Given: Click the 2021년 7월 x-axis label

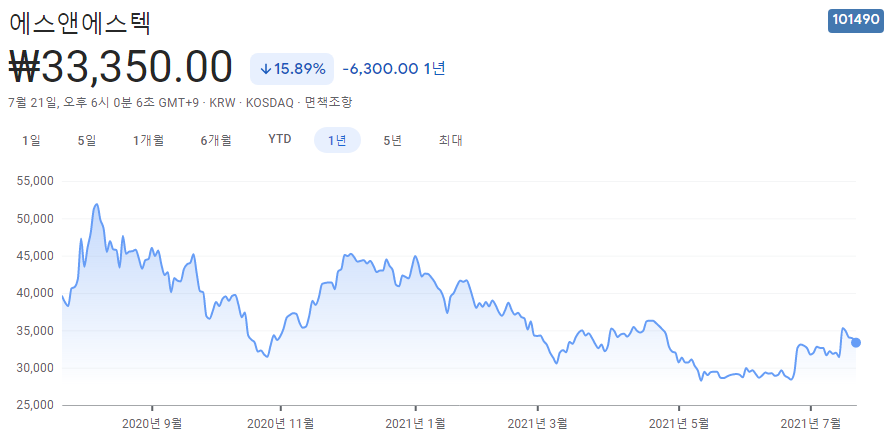Looking at the screenshot, I should 810,423.
